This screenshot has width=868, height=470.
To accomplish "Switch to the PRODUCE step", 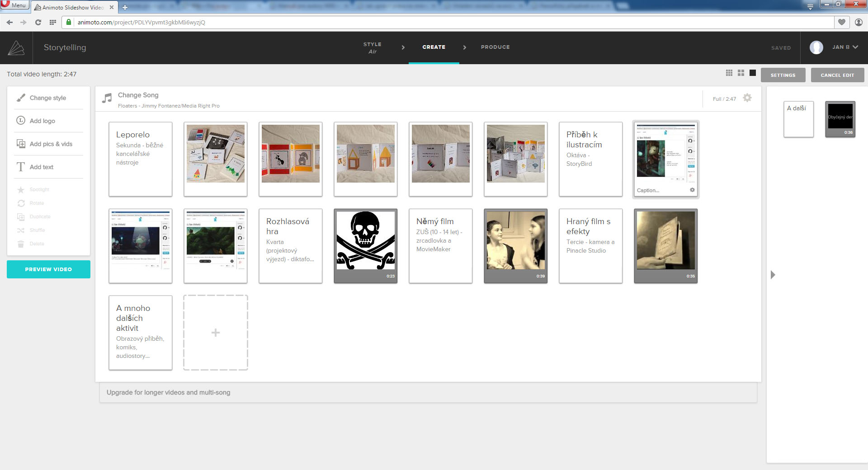I will (495, 47).
